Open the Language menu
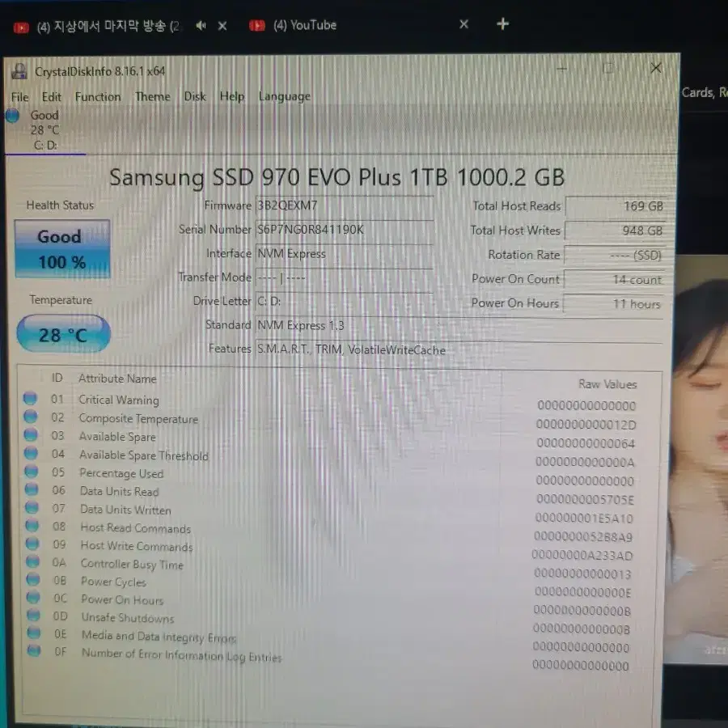 [x=285, y=96]
